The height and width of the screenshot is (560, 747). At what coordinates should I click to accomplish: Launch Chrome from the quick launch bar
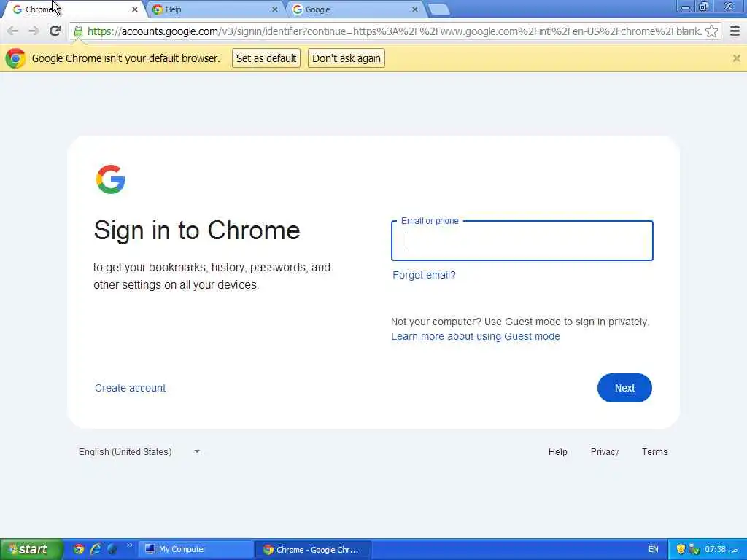point(79,549)
